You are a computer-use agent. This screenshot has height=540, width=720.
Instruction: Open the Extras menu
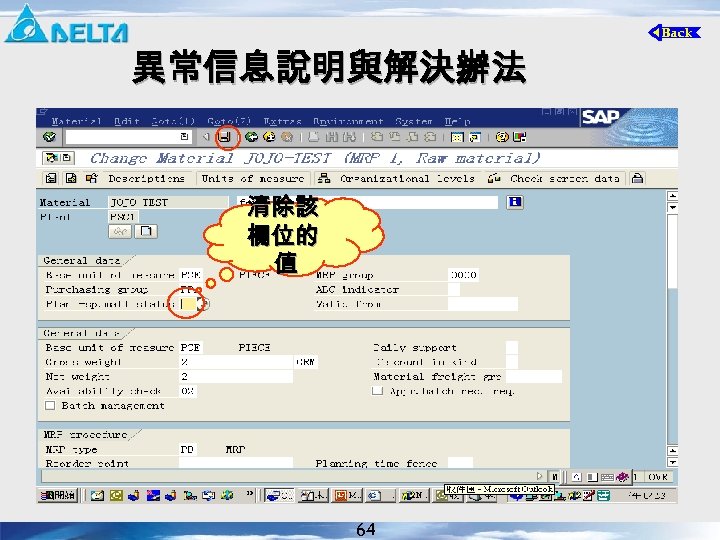pyautogui.click(x=282, y=121)
